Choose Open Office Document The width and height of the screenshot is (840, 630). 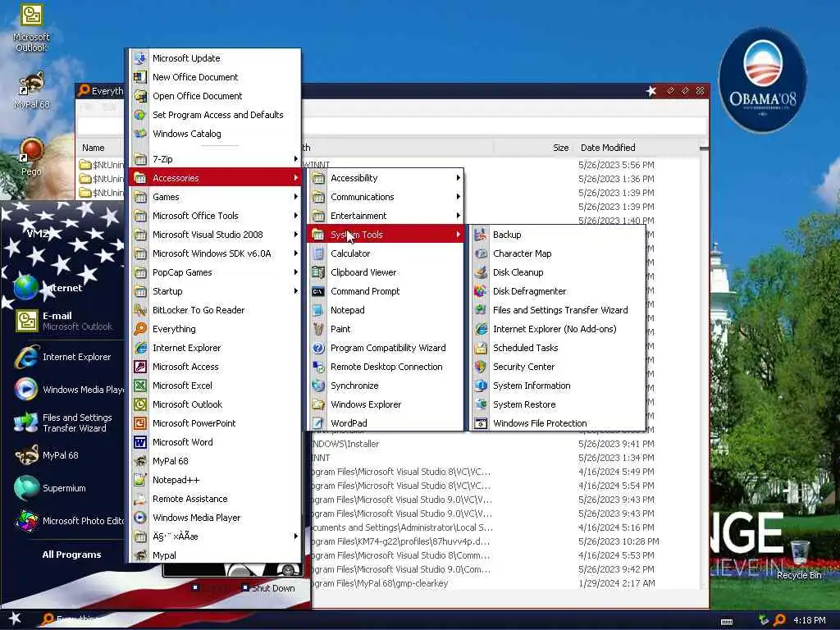(x=215, y=96)
